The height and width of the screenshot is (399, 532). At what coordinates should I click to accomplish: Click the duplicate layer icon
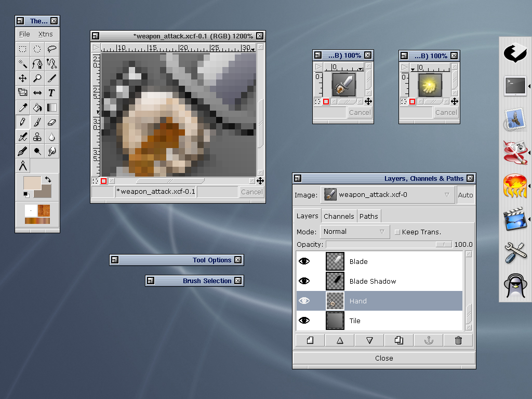pyautogui.click(x=399, y=341)
